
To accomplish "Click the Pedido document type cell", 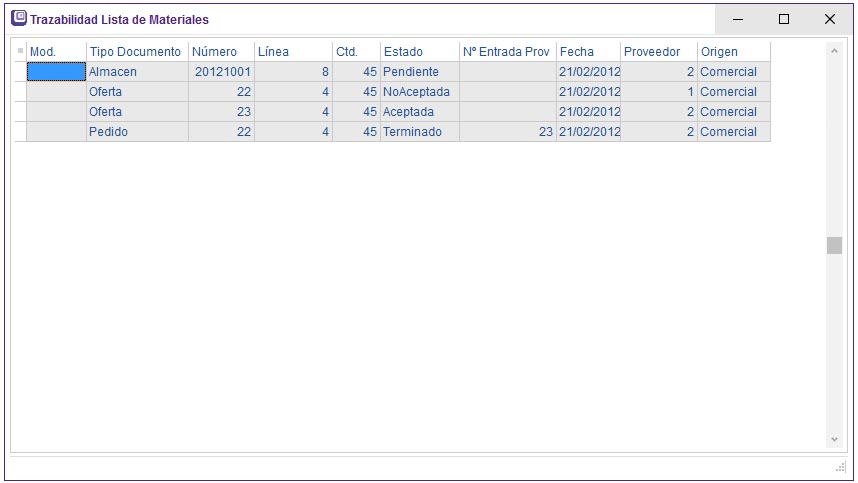I will [x=136, y=132].
